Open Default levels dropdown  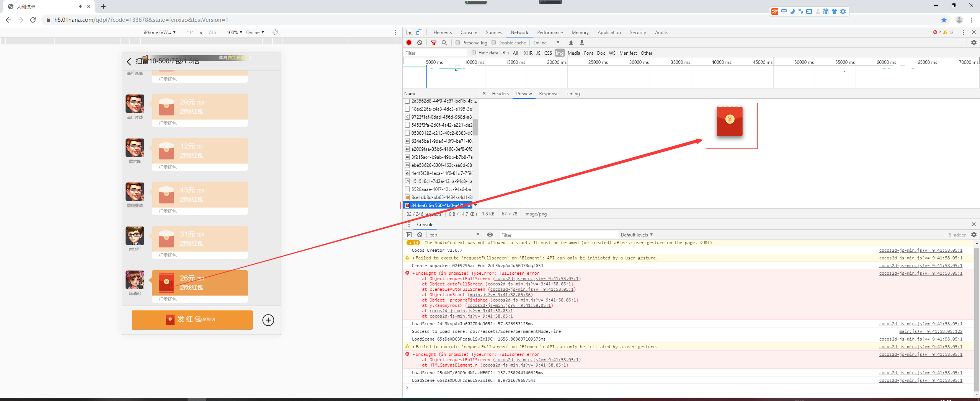click(x=637, y=235)
